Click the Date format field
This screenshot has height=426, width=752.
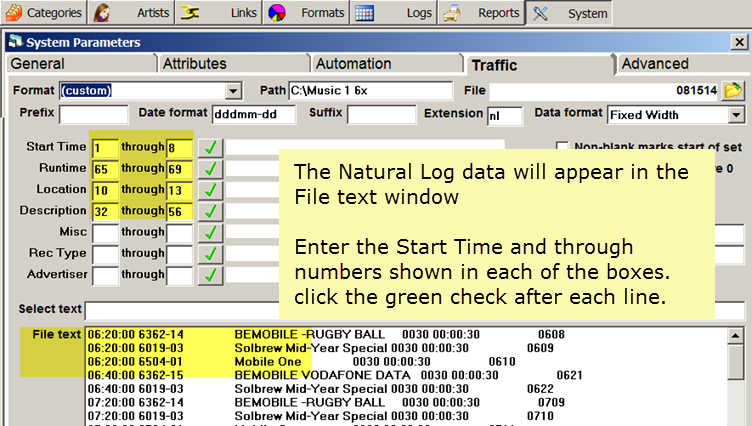click(254, 115)
